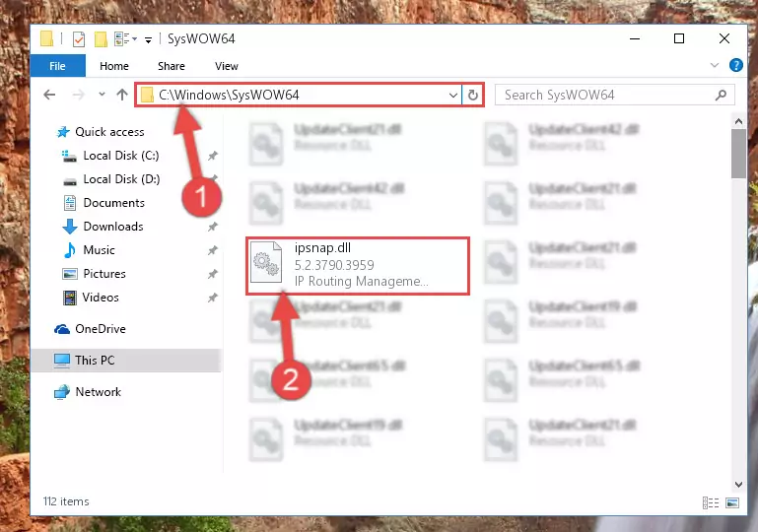Viewport: 758px width, 532px height.
Task: Maximize the SysWOW64 window
Action: point(679,38)
